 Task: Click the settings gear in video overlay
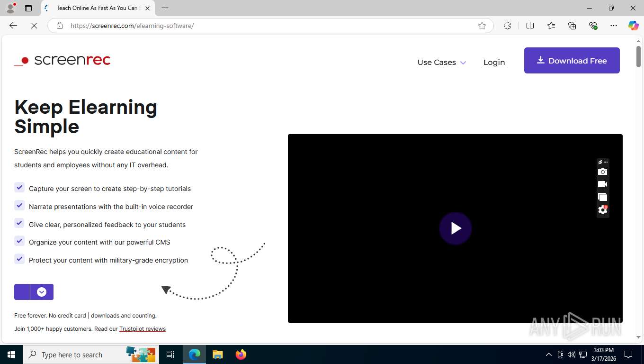(602, 210)
